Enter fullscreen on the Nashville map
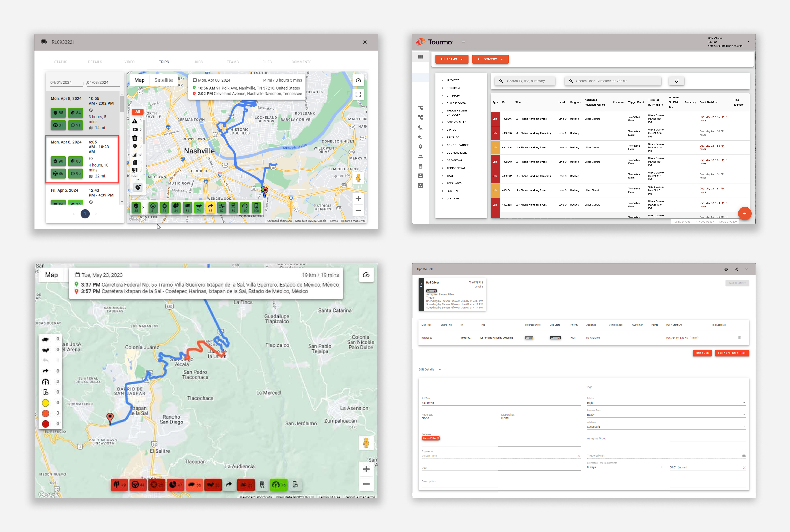Viewport: 790px width, 532px height. click(x=358, y=95)
